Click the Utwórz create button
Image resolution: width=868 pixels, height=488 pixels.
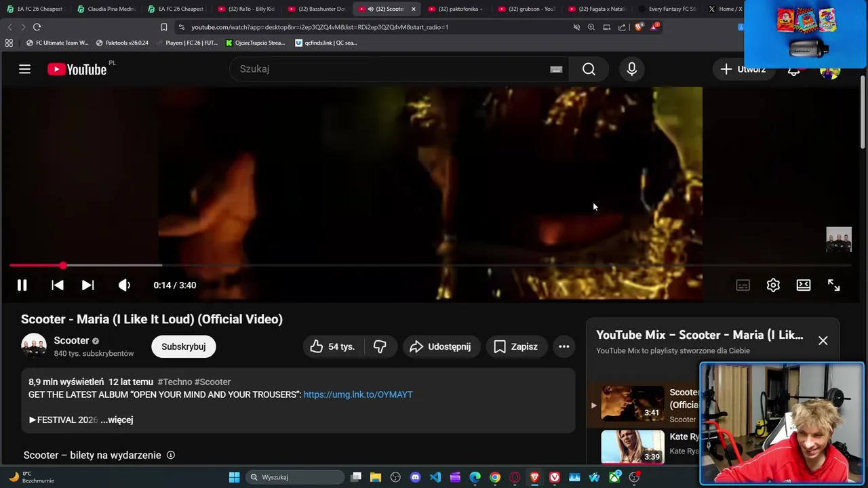(744, 69)
